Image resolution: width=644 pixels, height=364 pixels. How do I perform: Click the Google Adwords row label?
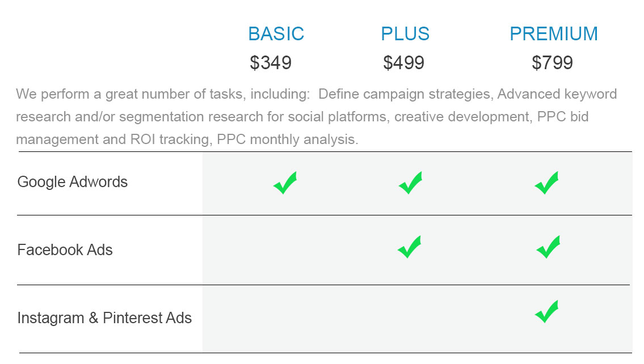pos(72,182)
